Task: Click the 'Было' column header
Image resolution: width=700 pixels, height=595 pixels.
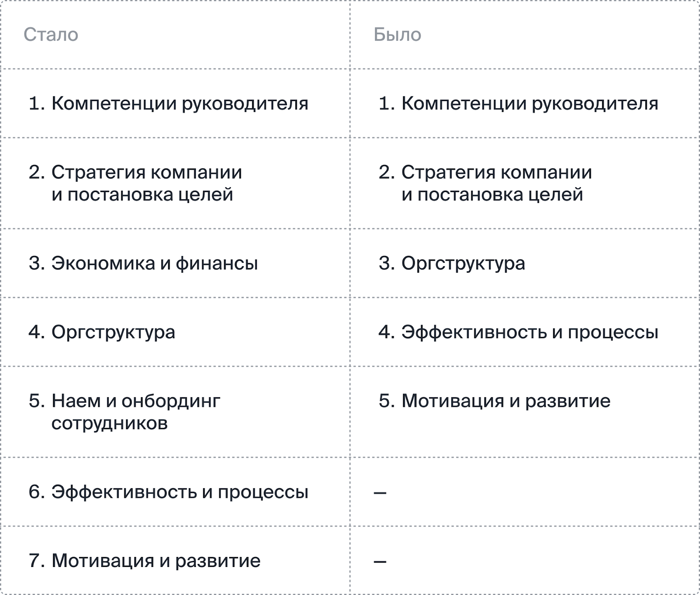Action: (397, 35)
